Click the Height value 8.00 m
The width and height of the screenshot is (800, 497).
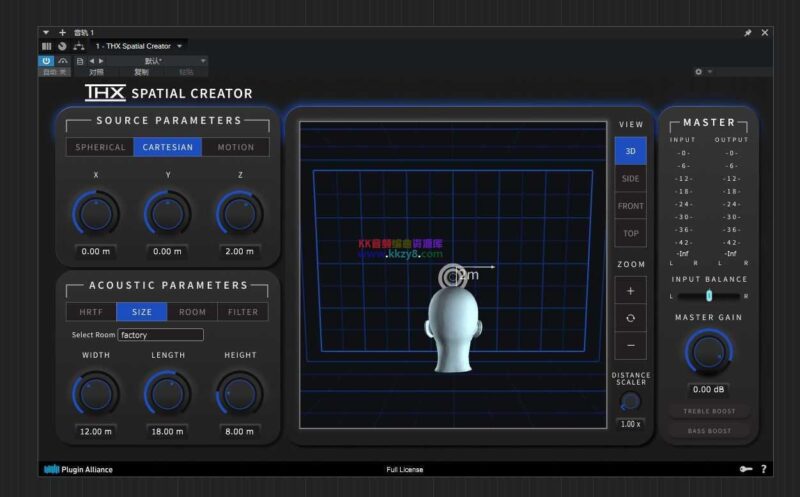click(x=239, y=431)
